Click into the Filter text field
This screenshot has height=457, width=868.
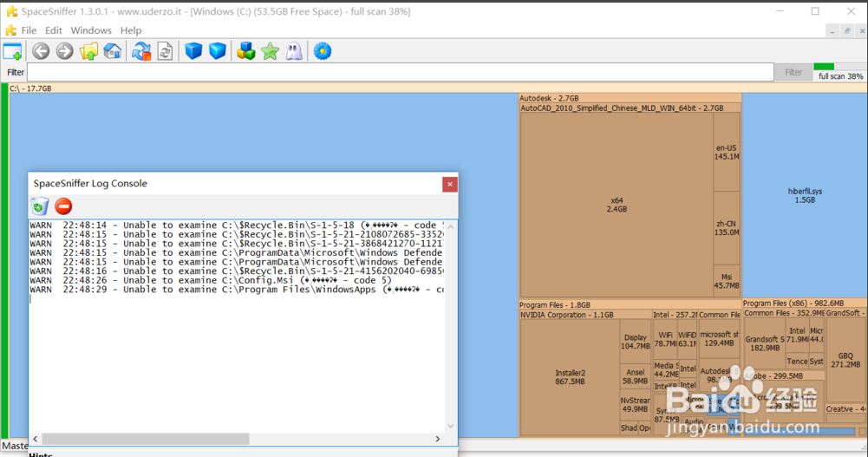pos(401,72)
